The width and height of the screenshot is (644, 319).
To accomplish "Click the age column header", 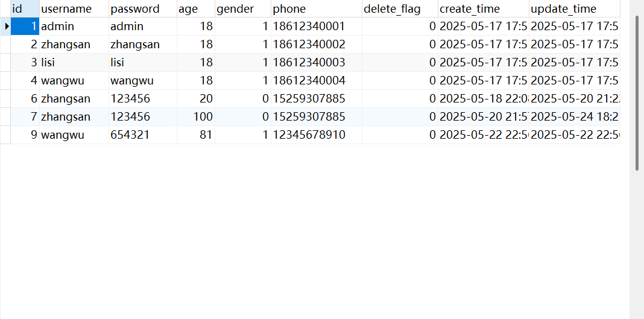I will click(195, 8).
